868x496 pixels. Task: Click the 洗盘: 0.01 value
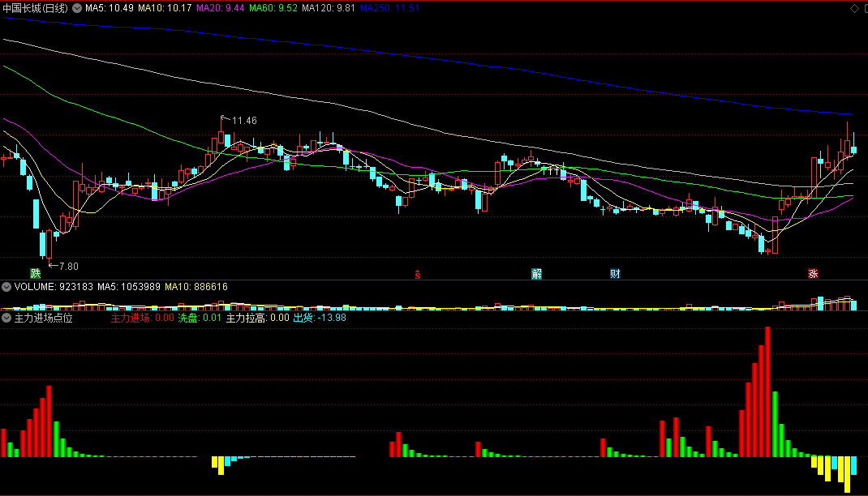pyautogui.click(x=200, y=318)
